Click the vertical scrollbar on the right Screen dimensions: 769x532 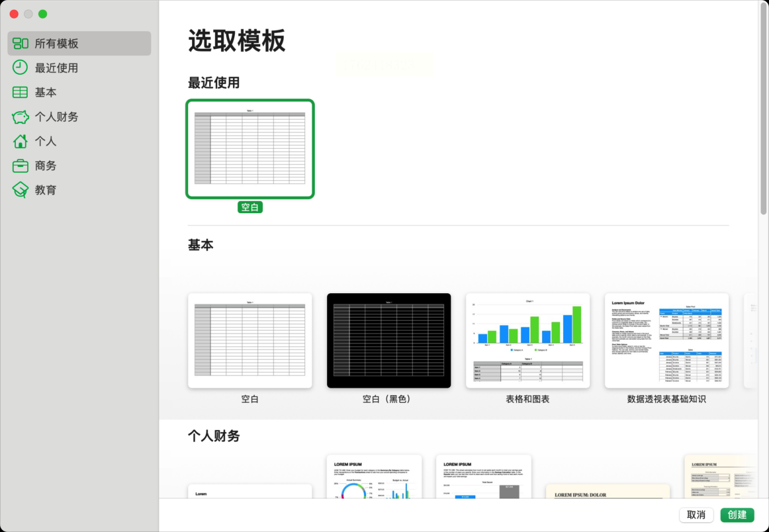point(764,108)
